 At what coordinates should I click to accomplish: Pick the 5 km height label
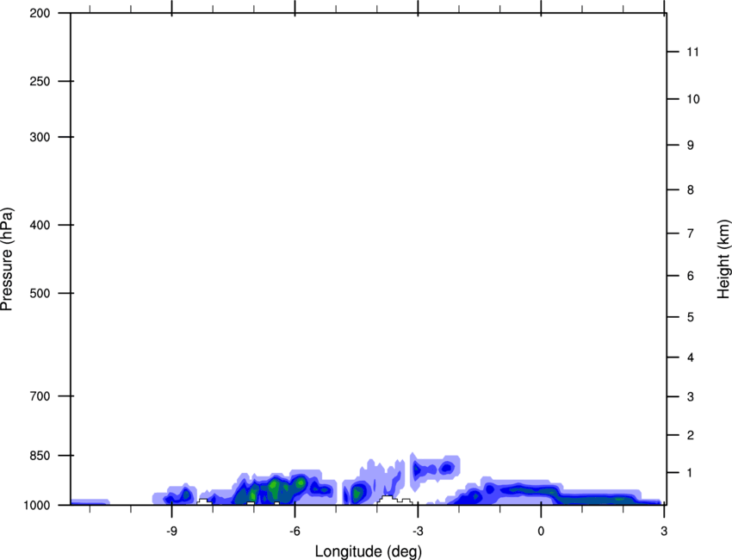tap(691, 317)
